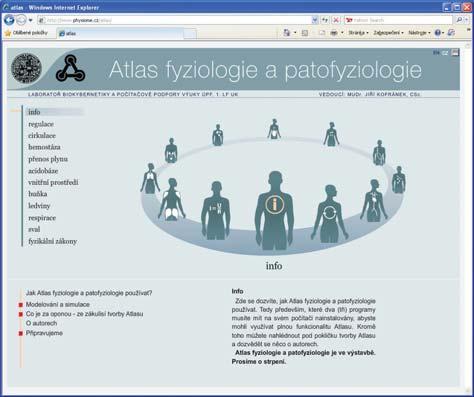Click the page's vertical scrollbar
The width and height of the screenshot is (474, 397).
(467, 217)
